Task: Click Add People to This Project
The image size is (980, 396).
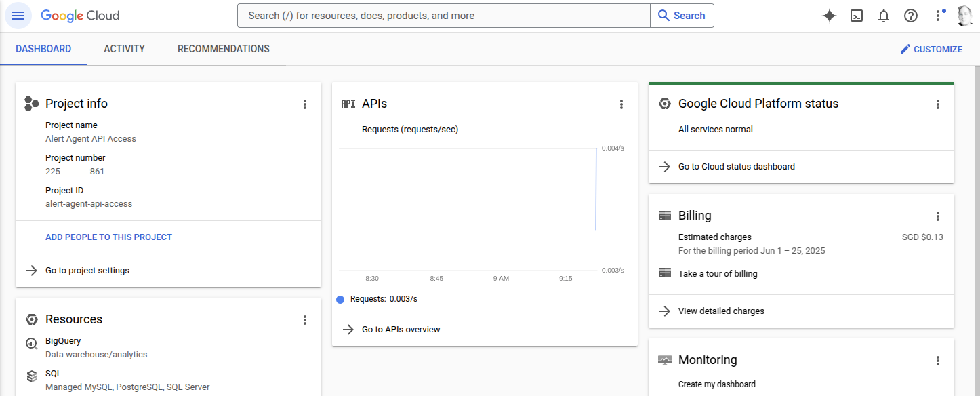Action: click(x=108, y=237)
